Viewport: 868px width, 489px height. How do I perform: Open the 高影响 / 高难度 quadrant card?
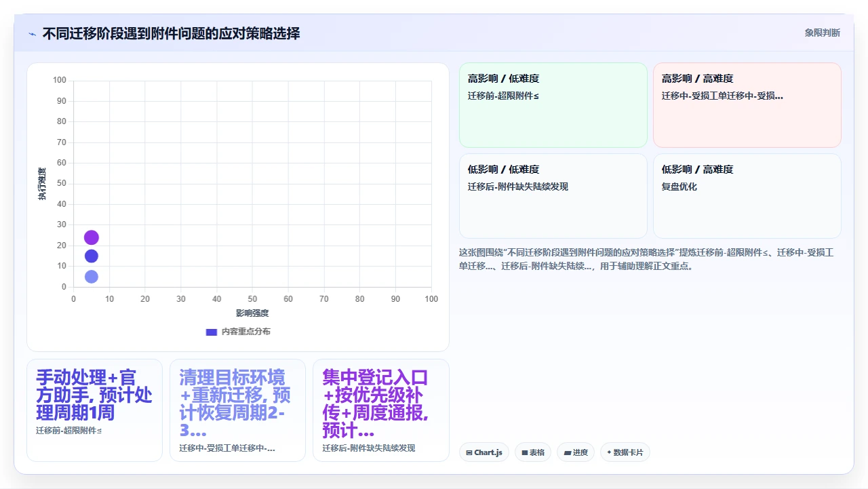coord(747,105)
